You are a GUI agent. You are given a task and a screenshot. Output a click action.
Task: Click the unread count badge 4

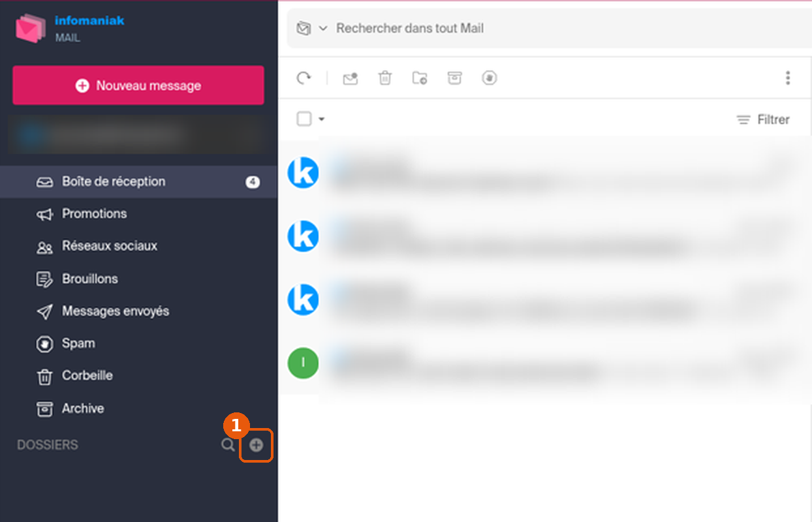[x=253, y=182]
